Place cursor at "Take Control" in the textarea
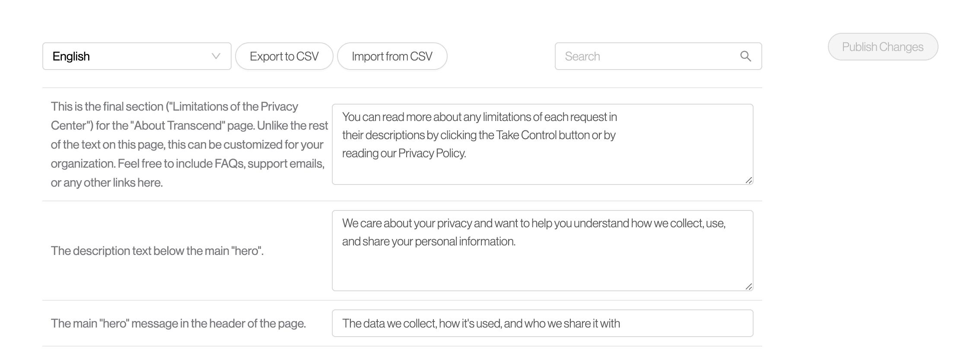 click(526, 135)
